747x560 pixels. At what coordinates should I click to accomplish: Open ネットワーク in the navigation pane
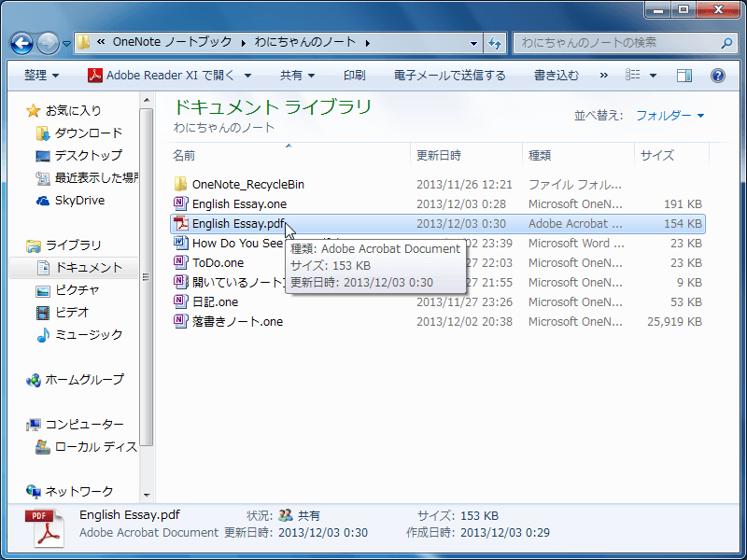[69, 491]
